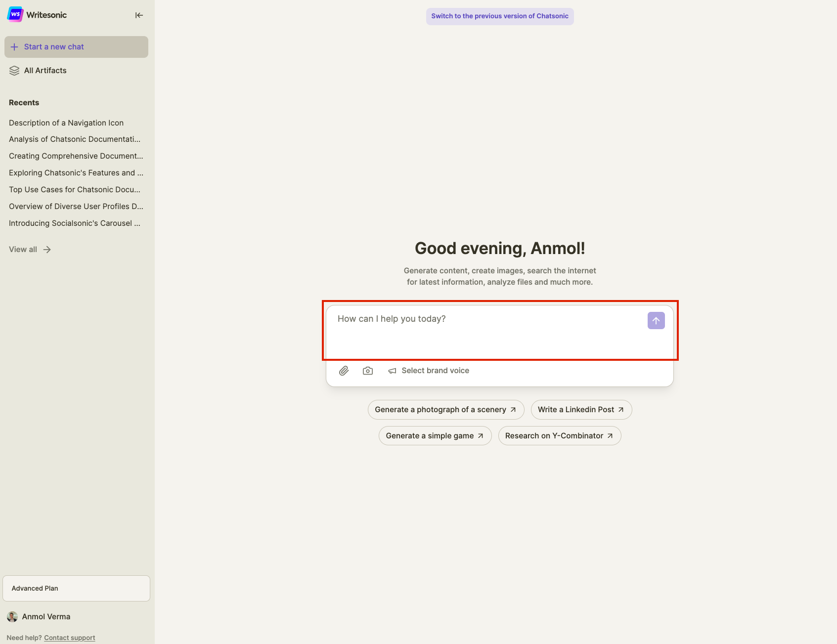This screenshot has height=644, width=837.
Task: Open recent chat Creating Comprehensive Document
Action: [76, 156]
